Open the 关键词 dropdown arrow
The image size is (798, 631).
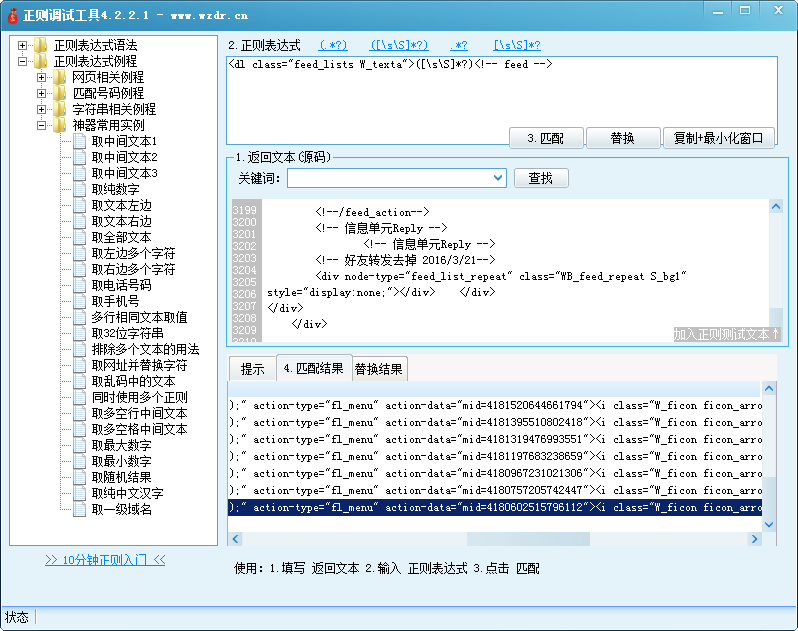[498, 178]
